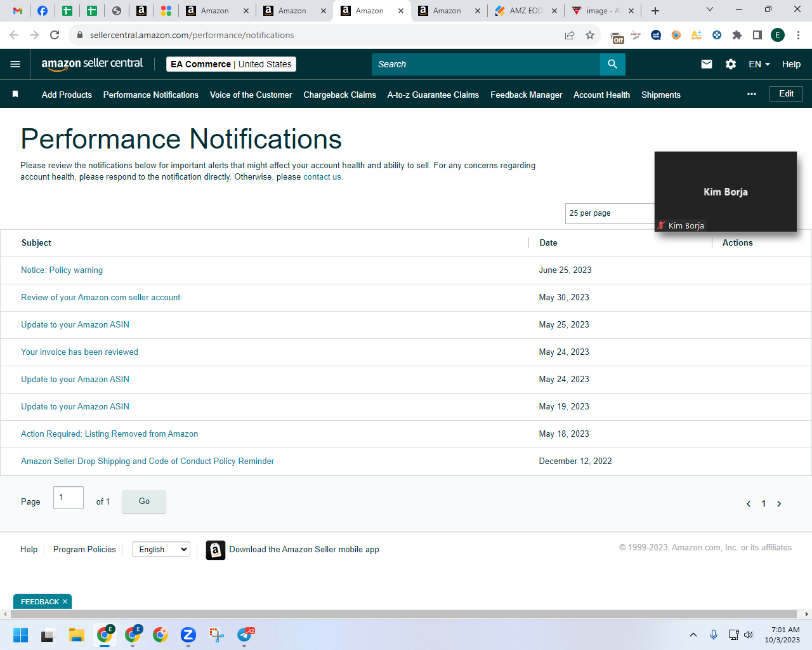Open the Seller Central hamburger menu

15,64
